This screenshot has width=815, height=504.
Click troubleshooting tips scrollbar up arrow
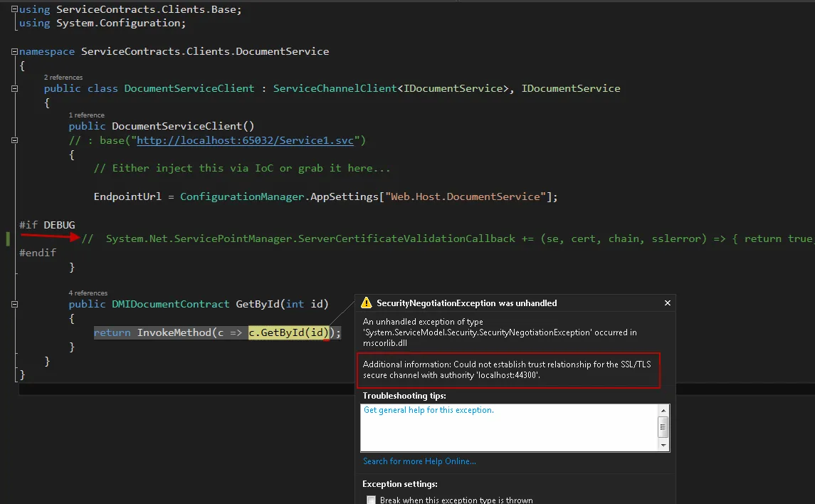coord(663,411)
